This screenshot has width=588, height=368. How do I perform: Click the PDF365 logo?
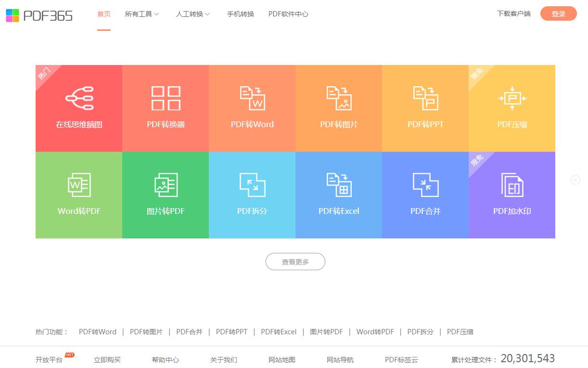coord(39,15)
